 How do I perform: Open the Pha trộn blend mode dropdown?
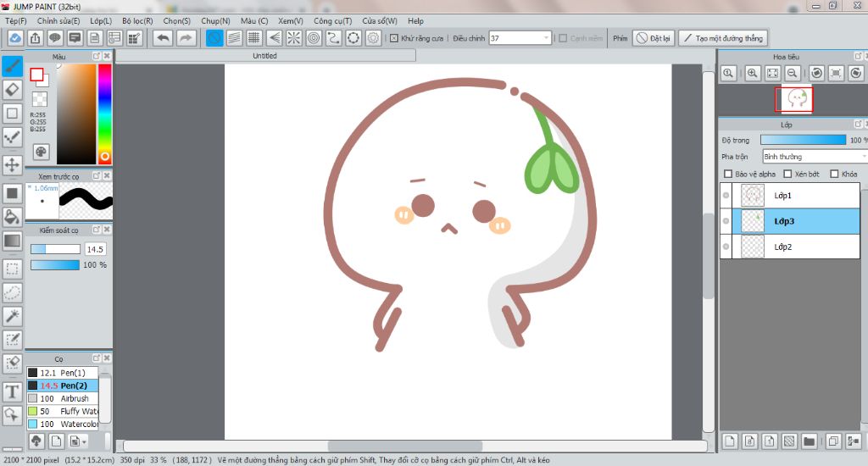pyautogui.click(x=814, y=157)
